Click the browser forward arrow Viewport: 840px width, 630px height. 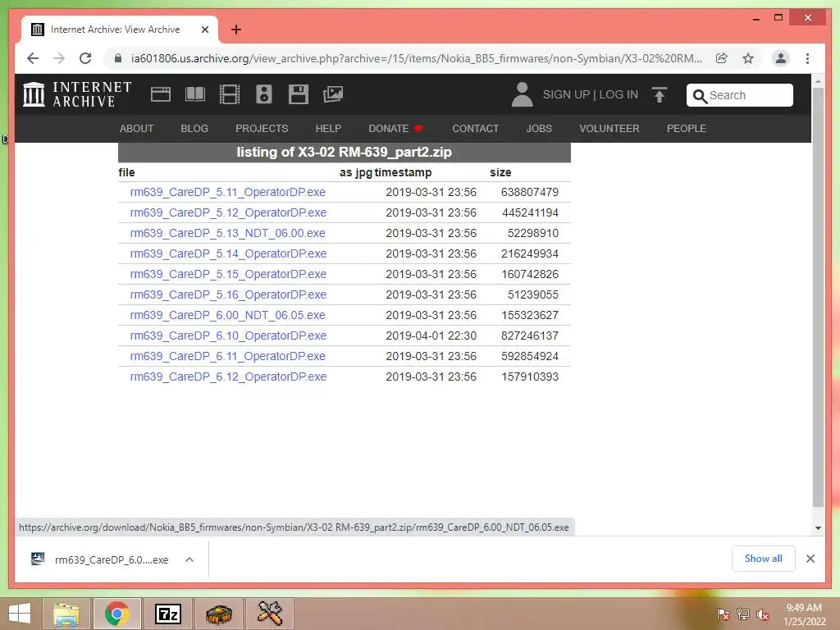click(59, 58)
